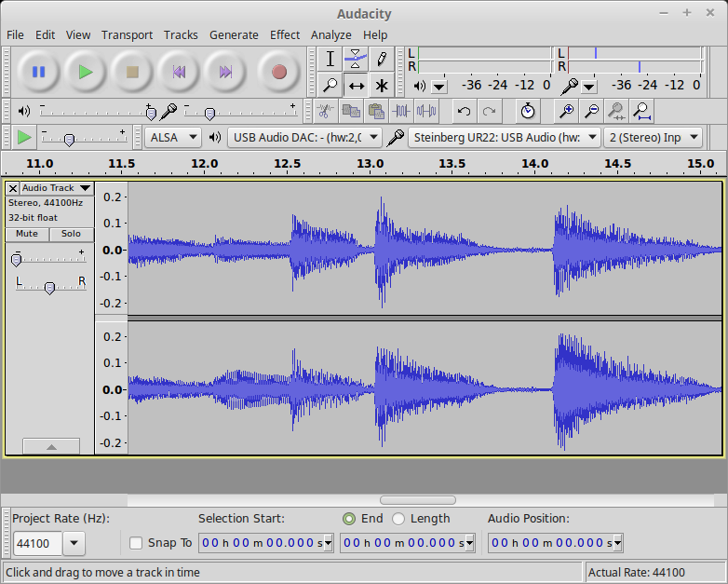728x584 pixels.
Task: Select the Draw pencil tool
Action: coord(382,59)
